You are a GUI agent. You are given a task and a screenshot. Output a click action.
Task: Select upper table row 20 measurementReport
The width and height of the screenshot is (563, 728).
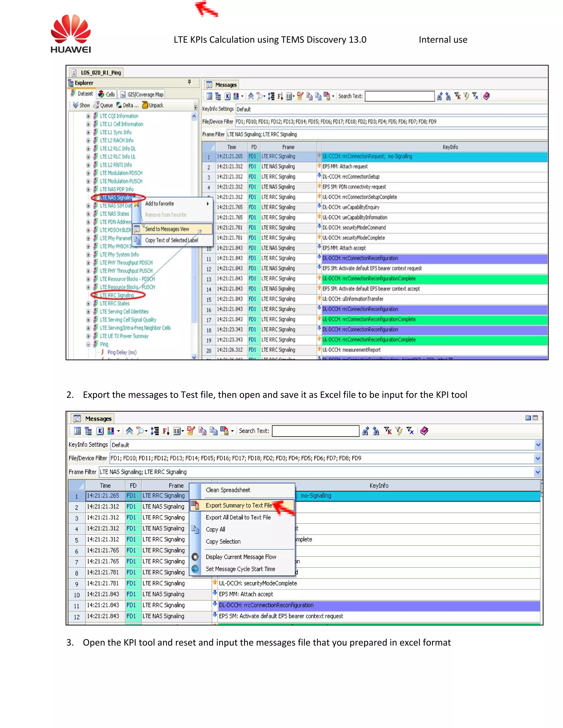[x=375, y=350]
